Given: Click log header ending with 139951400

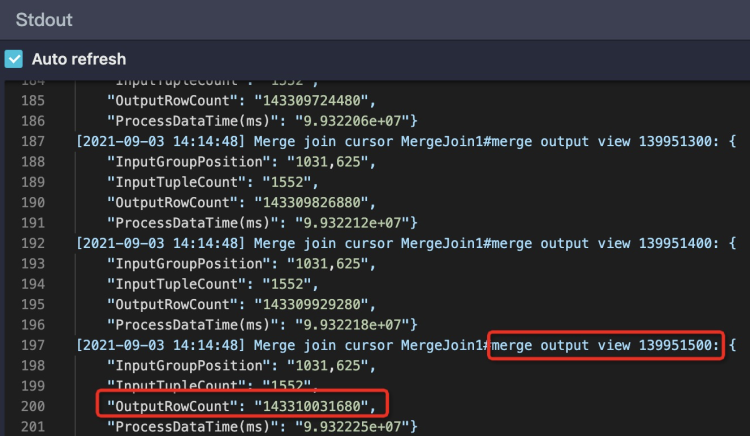Looking at the screenshot, I should [406, 243].
